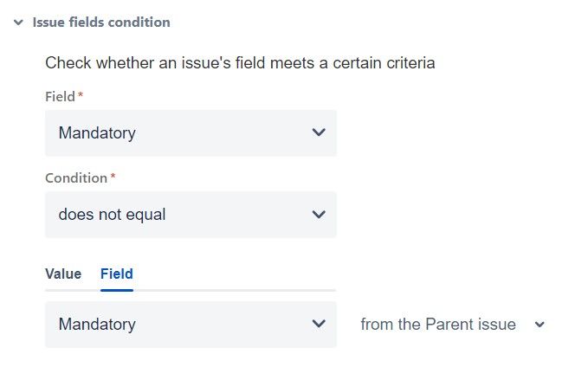588x380 pixels.
Task: Click the chevron in the top Mandatory selector
Action: pyautogui.click(x=318, y=133)
